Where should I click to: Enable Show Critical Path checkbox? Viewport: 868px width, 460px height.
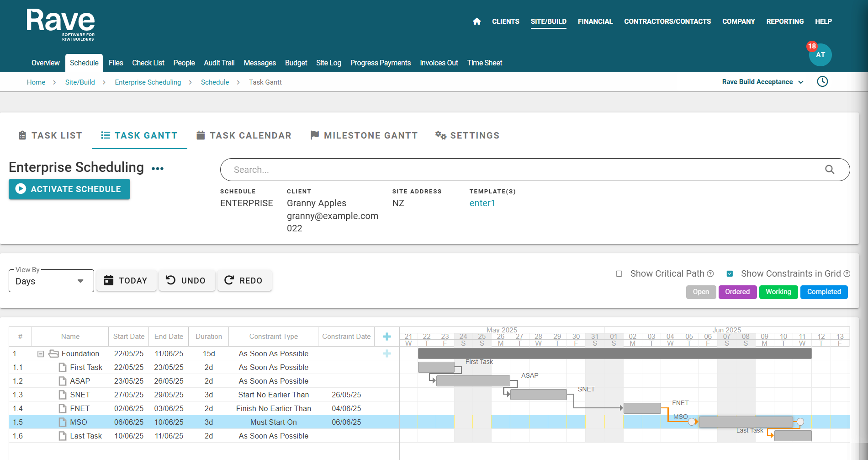click(619, 274)
